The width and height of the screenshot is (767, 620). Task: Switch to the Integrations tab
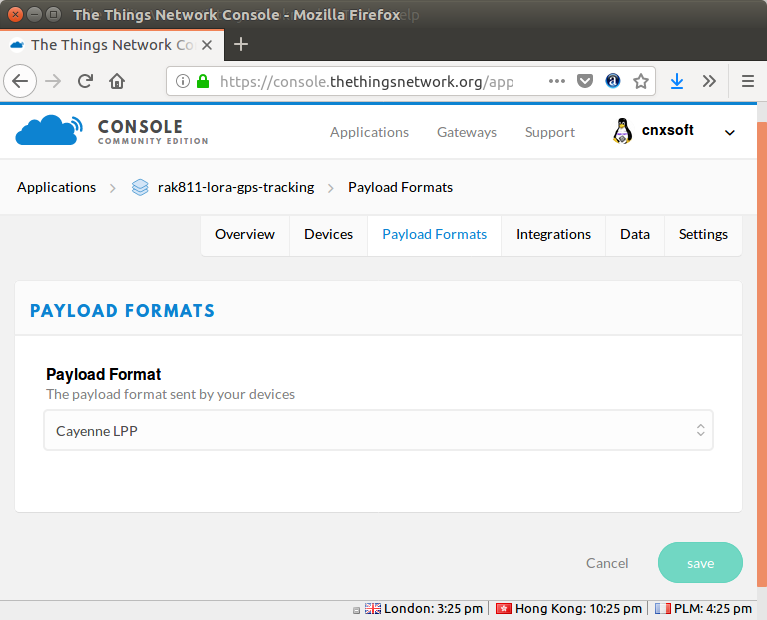coord(553,234)
